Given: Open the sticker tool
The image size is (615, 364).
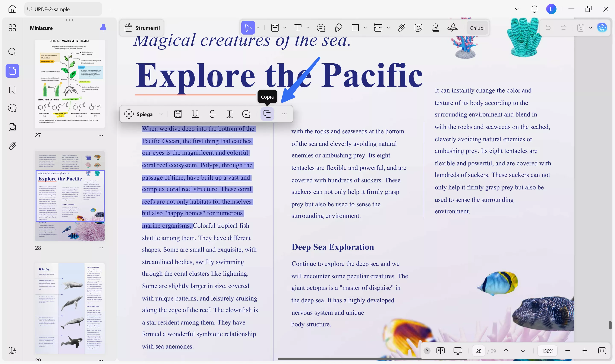Looking at the screenshot, I should pos(418,28).
